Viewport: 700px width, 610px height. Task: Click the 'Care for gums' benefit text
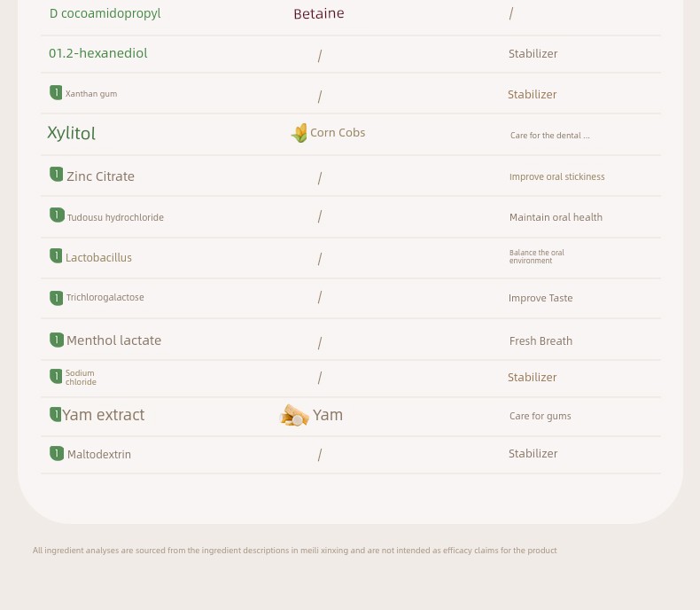541,416
